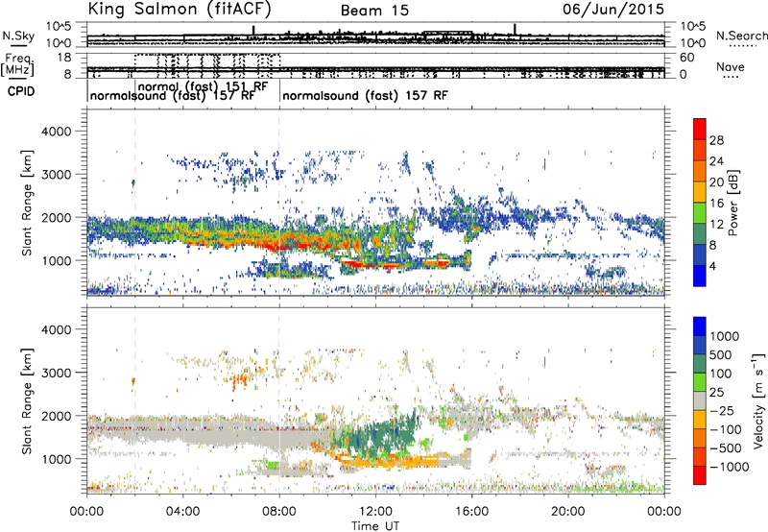This screenshot has height=532, width=768.
Task: Click the 'Time UT' axis title
Action: (x=375, y=526)
